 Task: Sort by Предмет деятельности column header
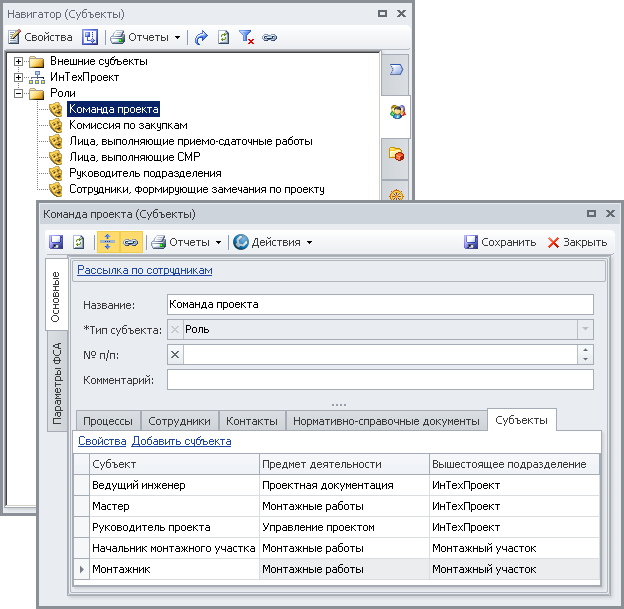(345, 464)
